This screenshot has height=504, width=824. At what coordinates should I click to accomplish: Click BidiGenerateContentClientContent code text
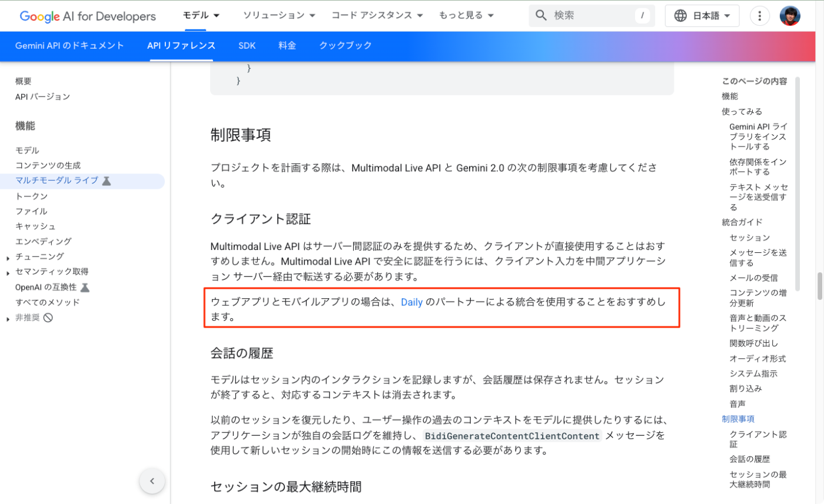pyautogui.click(x=513, y=436)
